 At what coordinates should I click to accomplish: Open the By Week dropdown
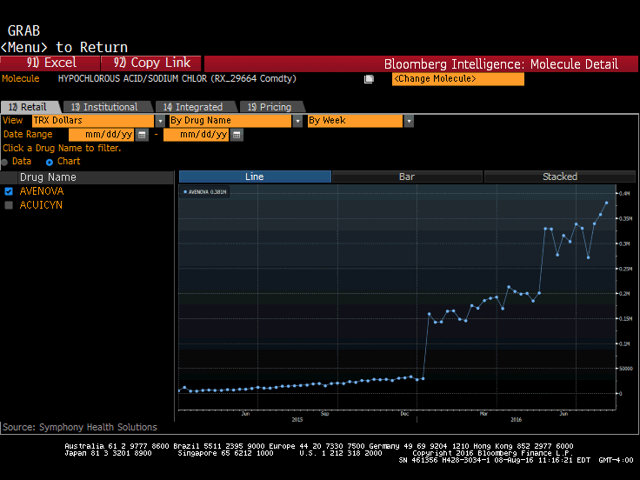409,121
